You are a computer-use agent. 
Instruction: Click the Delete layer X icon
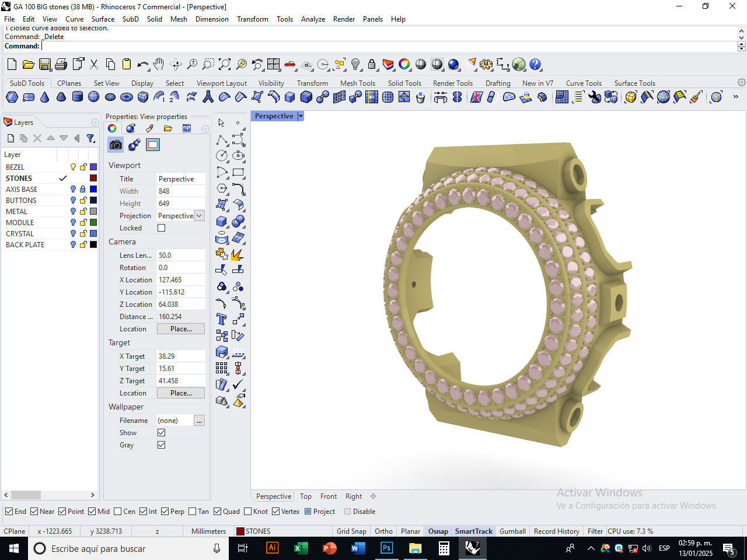tap(37, 138)
